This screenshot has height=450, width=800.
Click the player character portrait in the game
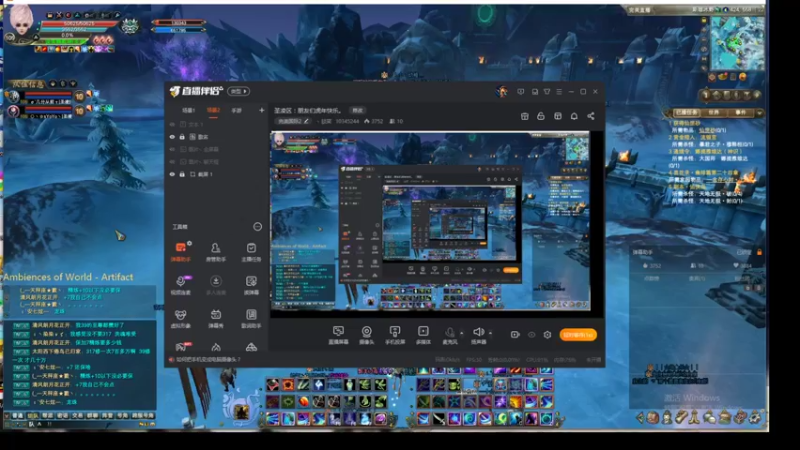pos(21,21)
